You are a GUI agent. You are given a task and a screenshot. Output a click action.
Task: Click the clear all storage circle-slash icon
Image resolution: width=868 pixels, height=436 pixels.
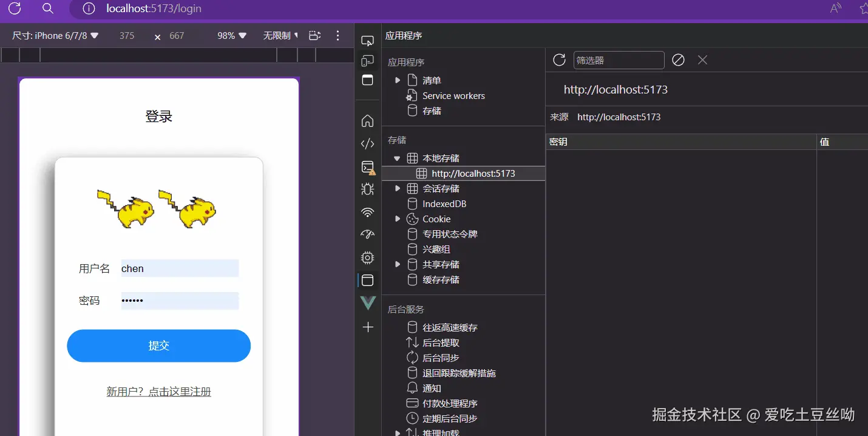(678, 60)
